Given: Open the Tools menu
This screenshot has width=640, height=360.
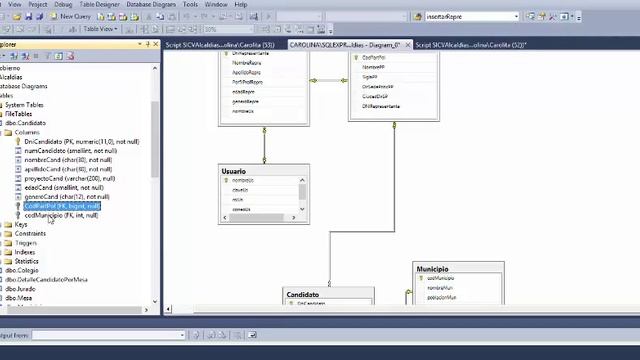Looking at the screenshot, I should point(190,4).
